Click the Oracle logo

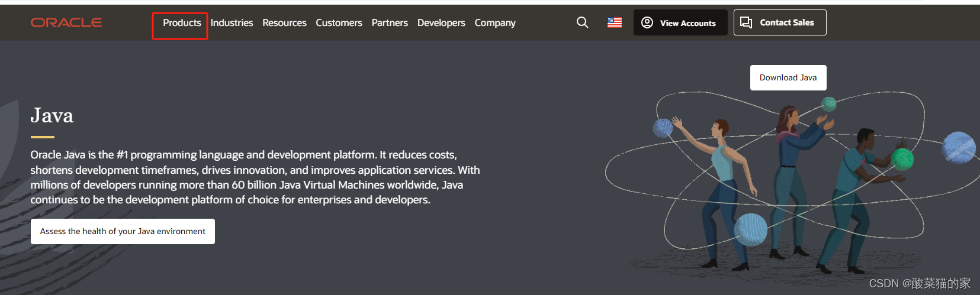pyautogui.click(x=66, y=22)
